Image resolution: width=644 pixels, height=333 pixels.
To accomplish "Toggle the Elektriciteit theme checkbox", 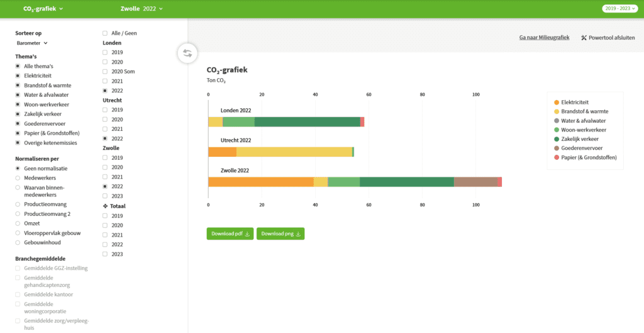I will tap(18, 76).
